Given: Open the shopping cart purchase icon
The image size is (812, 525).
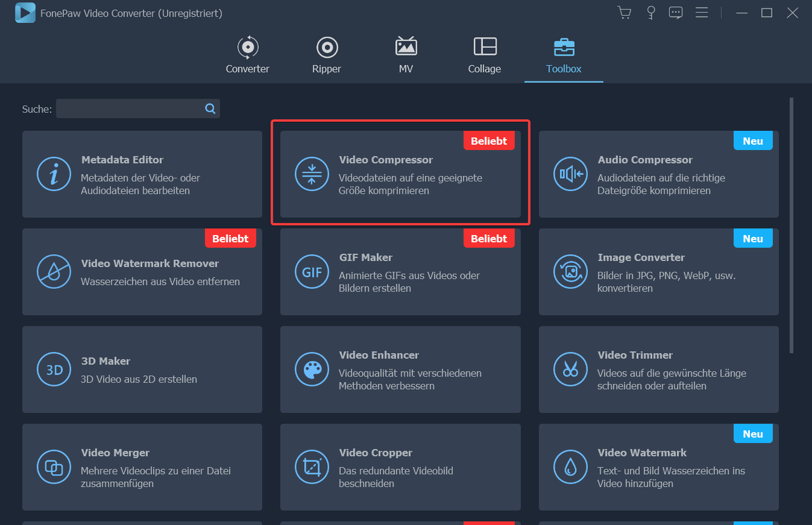Looking at the screenshot, I should click(x=624, y=13).
